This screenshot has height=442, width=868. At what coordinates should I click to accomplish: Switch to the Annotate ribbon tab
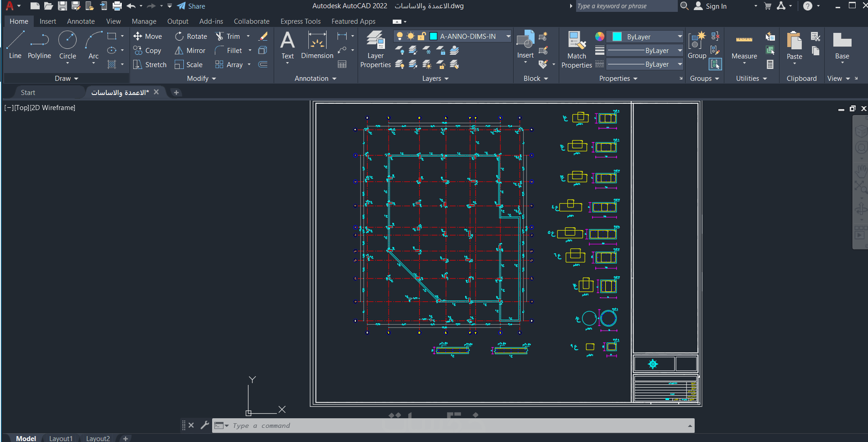coord(81,21)
